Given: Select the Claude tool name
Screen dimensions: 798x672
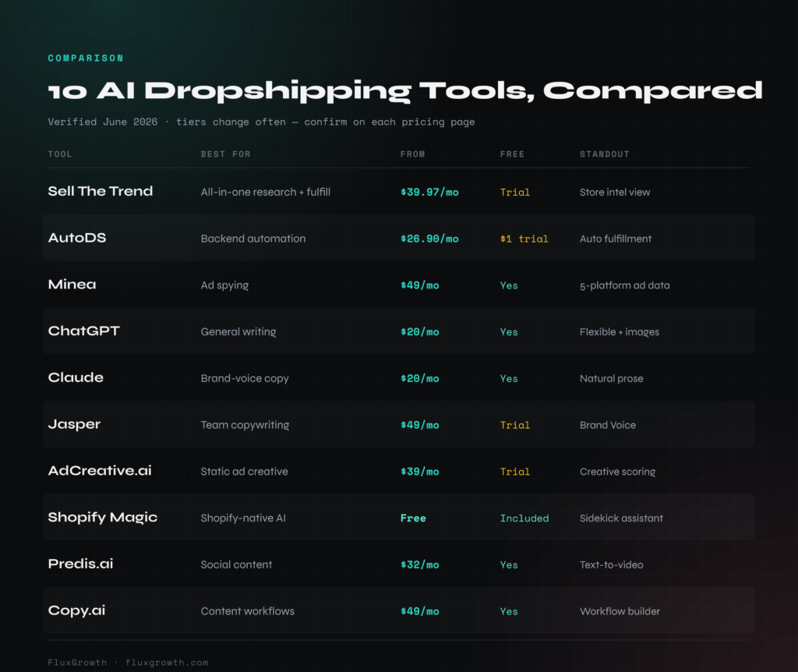Looking at the screenshot, I should [76, 377].
